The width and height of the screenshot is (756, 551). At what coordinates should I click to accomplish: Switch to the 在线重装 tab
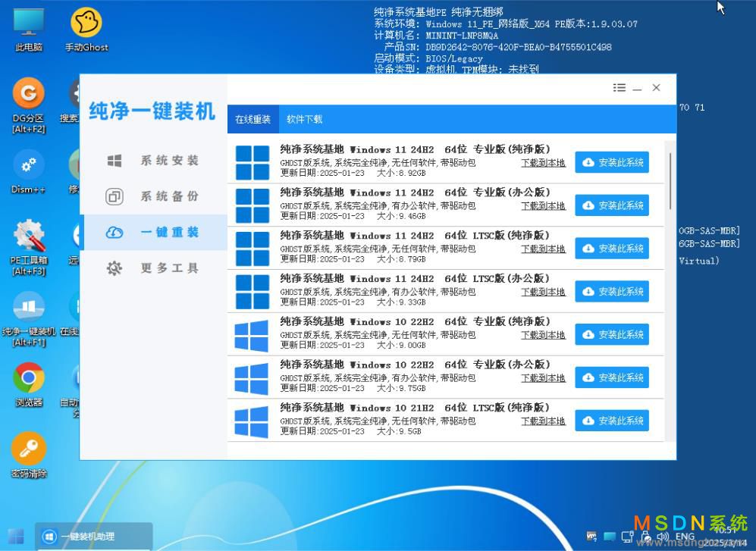point(253,119)
